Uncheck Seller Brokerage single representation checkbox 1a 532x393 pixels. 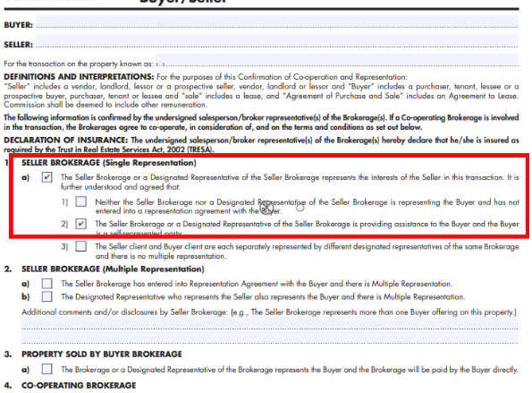click(x=46, y=177)
